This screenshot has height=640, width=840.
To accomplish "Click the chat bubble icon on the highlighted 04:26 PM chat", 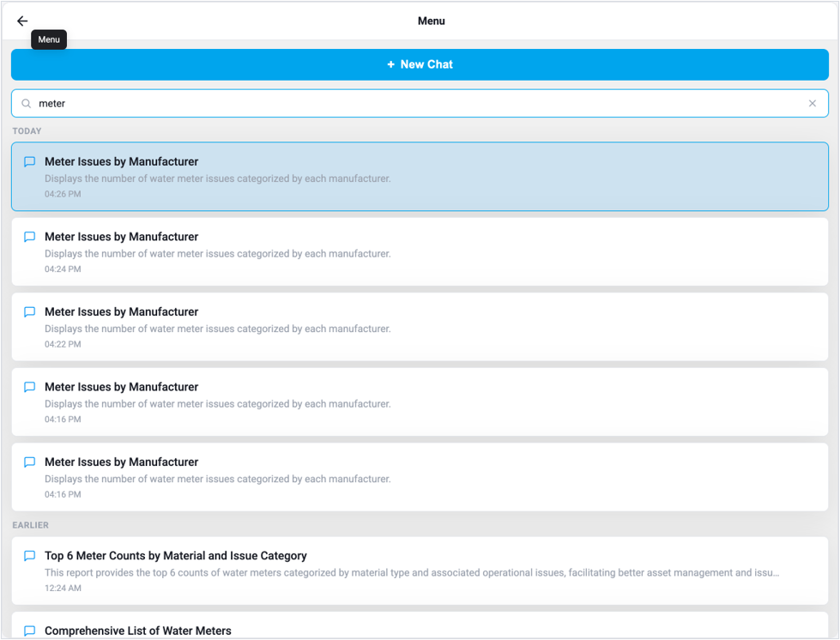I will (x=30, y=162).
